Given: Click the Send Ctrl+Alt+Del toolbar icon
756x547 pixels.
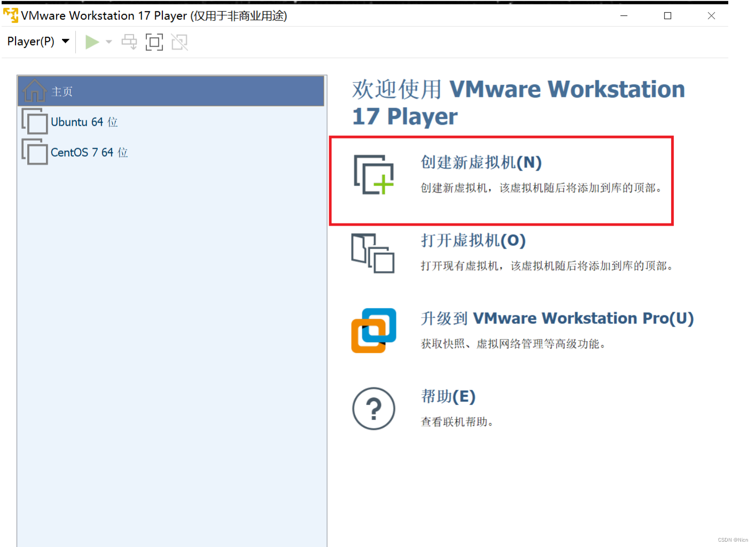Looking at the screenshot, I should click(129, 42).
